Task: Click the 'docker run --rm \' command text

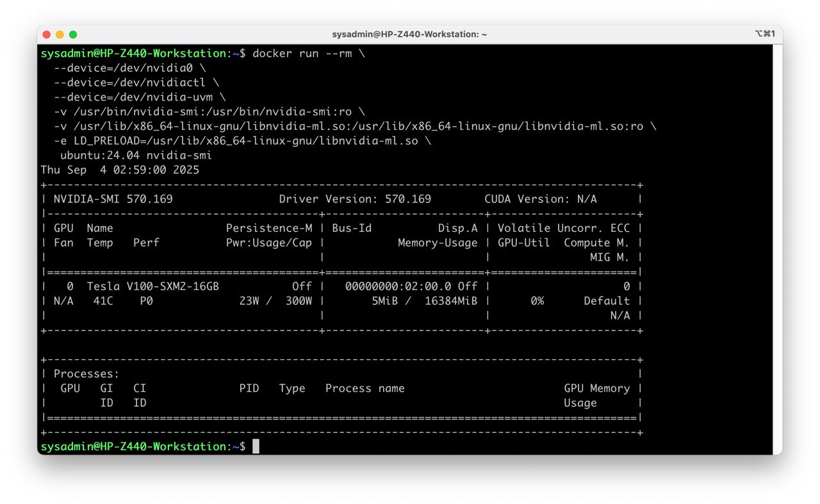Action: click(309, 53)
